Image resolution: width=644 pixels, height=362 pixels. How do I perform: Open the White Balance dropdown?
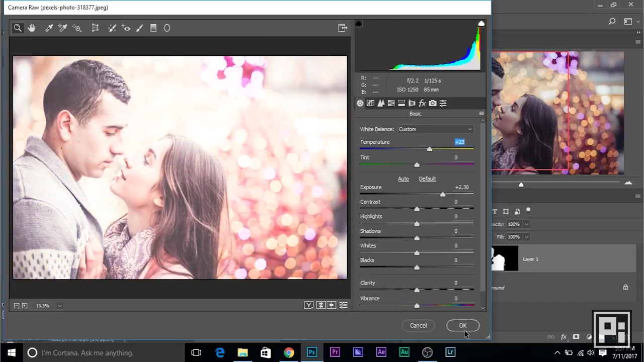435,129
